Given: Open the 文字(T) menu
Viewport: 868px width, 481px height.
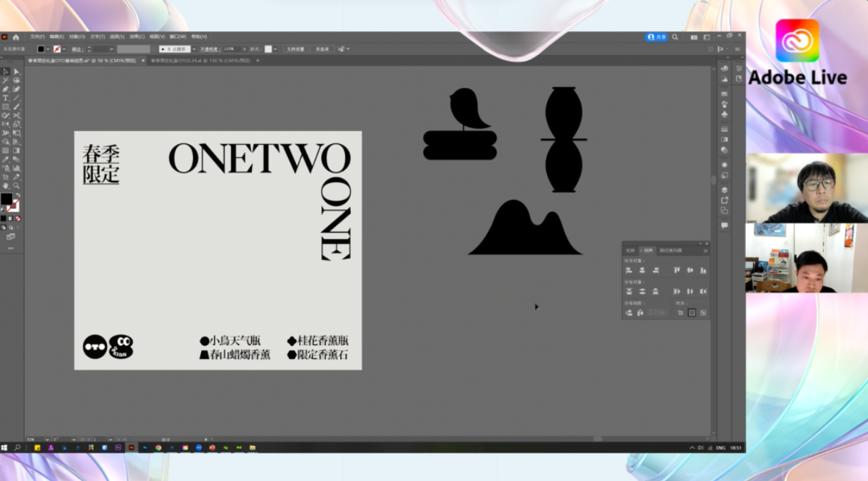Looking at the screenshot, I should click(x=97, y=36).
